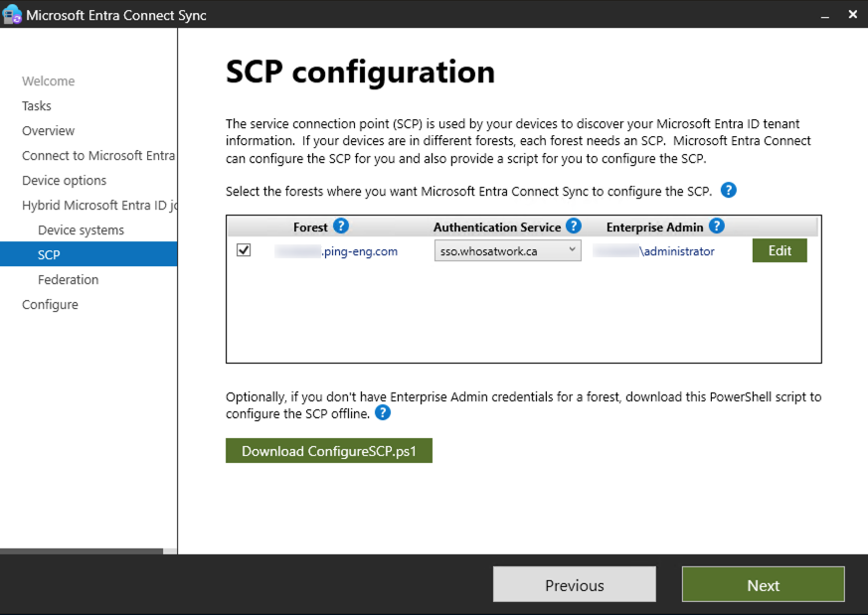
Task: Click the Previous button
Action: pyautogui.click(x=574, y=584)
